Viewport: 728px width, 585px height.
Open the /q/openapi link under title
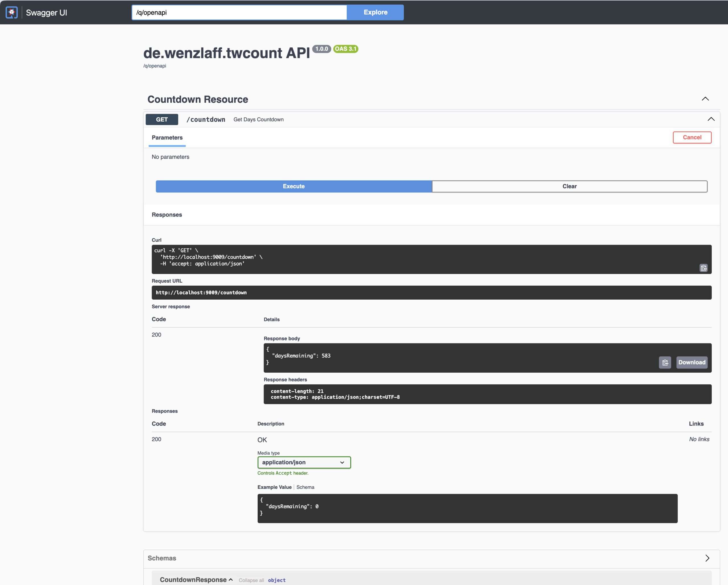pyautogui.click(x=155, y=66)
